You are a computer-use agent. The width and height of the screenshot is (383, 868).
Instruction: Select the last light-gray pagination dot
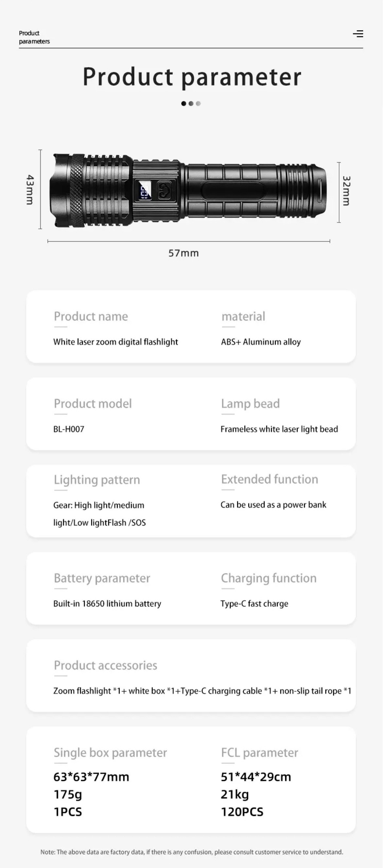click(198, 103)
